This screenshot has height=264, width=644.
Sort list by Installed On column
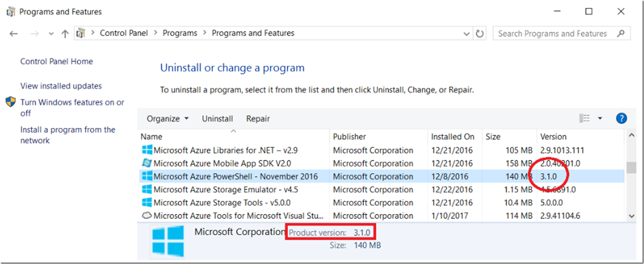click(455, 137)
